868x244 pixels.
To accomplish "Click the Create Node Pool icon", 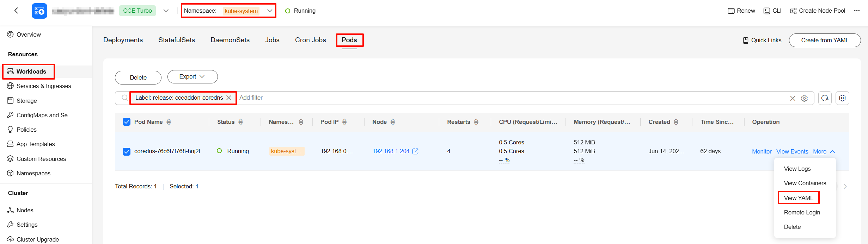I will coord(793,11).
